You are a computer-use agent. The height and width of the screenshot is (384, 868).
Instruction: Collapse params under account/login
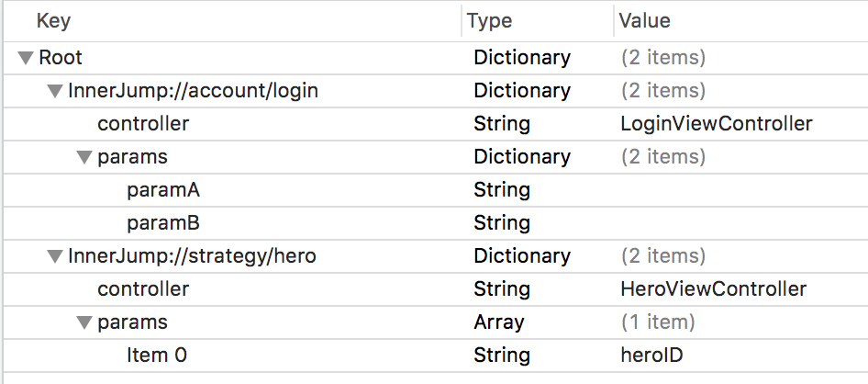pyautogui.click(x=84, y=157)
